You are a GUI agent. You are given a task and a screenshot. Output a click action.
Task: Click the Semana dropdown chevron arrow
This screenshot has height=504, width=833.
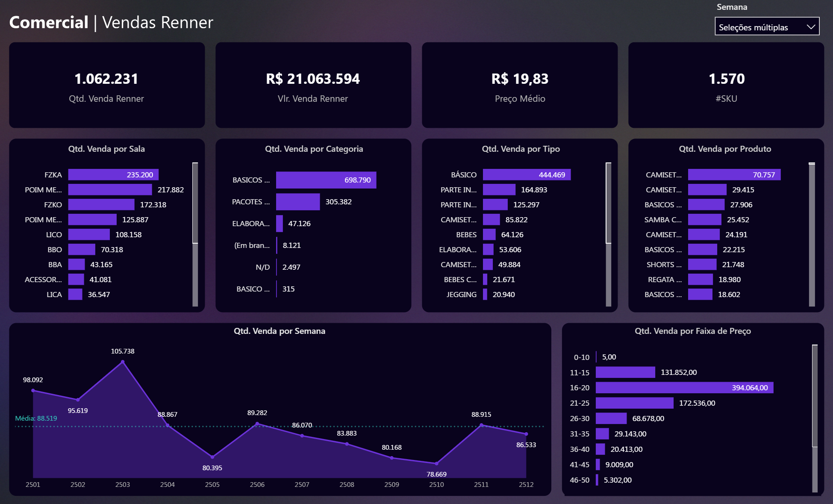811,27
